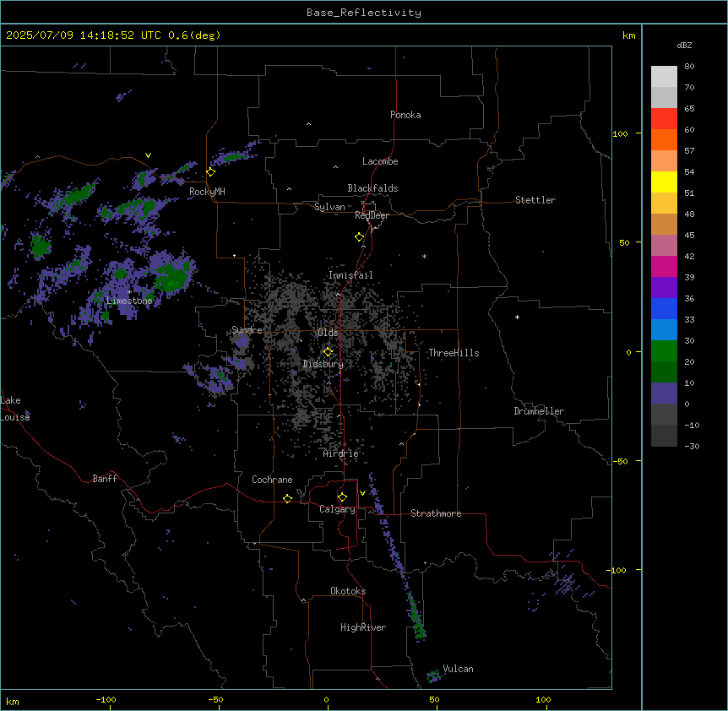
Task: Pick the magenta swatch in dBZ legend
Action: click(x=664, y=267)
